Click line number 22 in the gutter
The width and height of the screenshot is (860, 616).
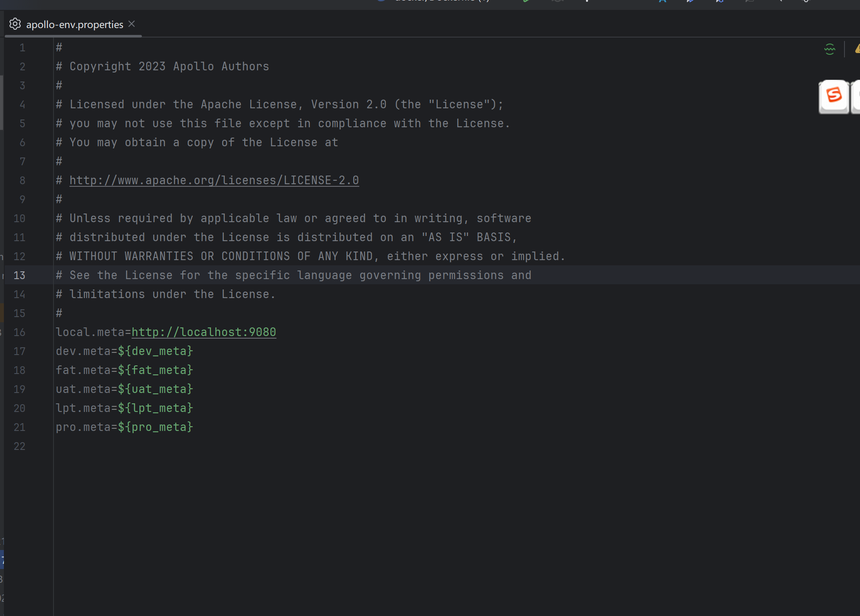click(x=19, y=446)
